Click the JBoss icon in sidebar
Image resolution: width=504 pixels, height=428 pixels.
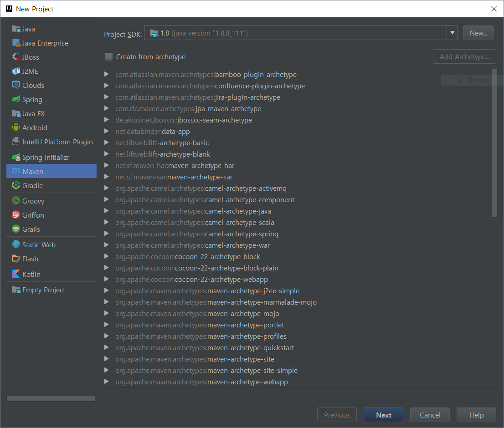(x=16, y=57)
